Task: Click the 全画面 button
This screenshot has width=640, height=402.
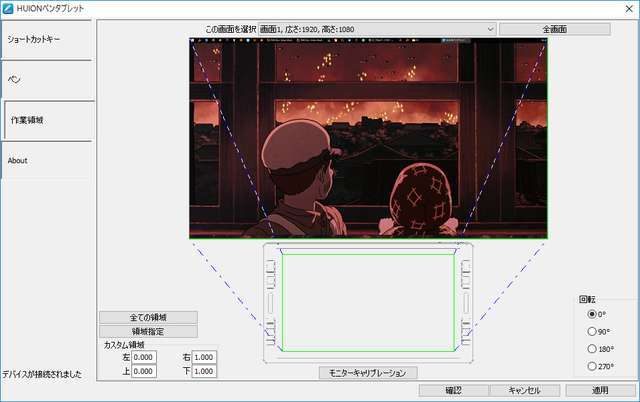Action: [x=555, y=29]
